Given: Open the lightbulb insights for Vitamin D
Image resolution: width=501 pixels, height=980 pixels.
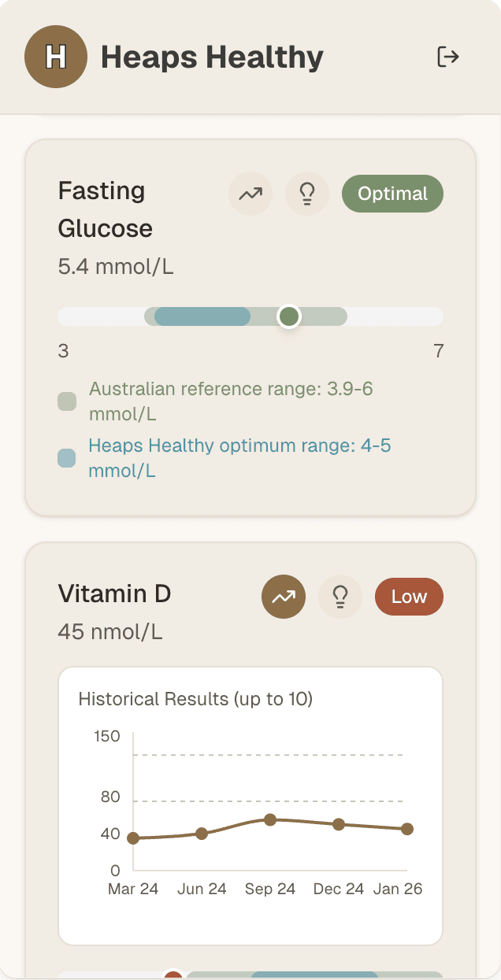Looking at the screenshot, I should coord(340,597).
